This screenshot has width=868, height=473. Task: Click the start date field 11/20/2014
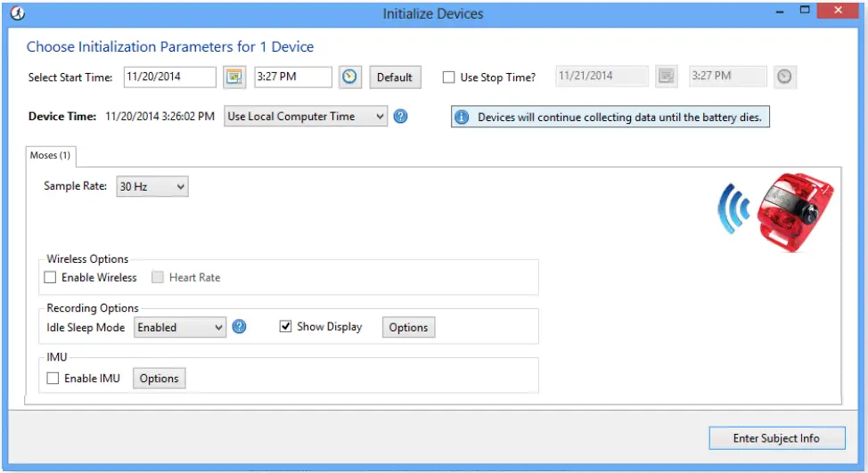pyautogui.click(x=170, y=77)
